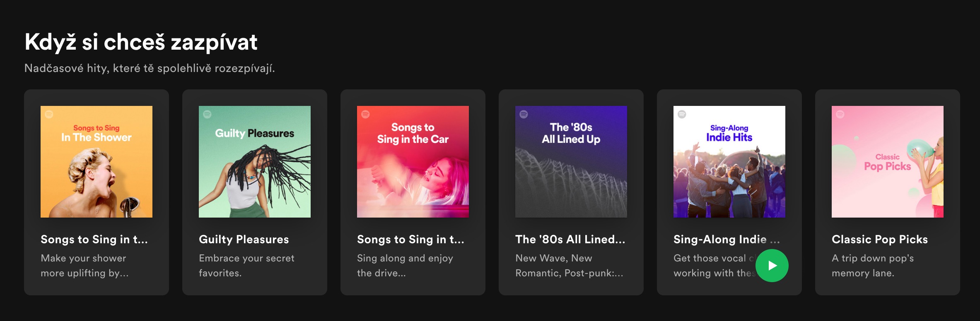The height and width of the screenshot is (321, 980).
Task: Click Spotify logo on Sing in the Car cover
Action: 366,114
